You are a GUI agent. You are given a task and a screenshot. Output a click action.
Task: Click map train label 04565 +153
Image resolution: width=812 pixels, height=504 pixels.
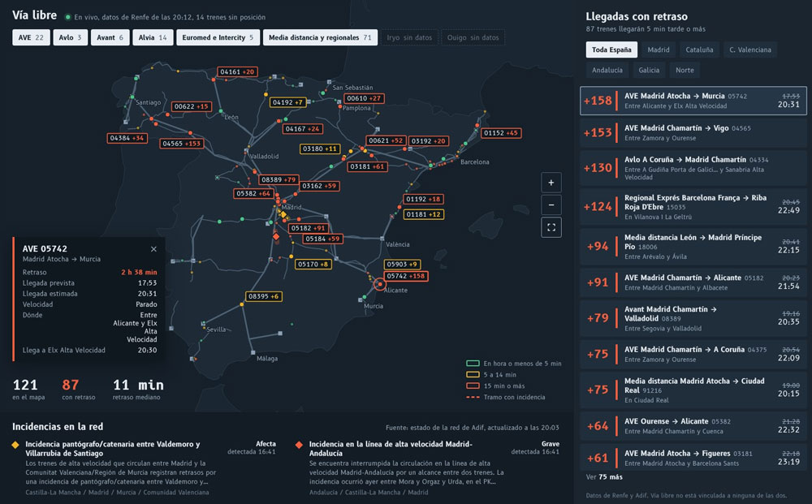click(181, 144)
